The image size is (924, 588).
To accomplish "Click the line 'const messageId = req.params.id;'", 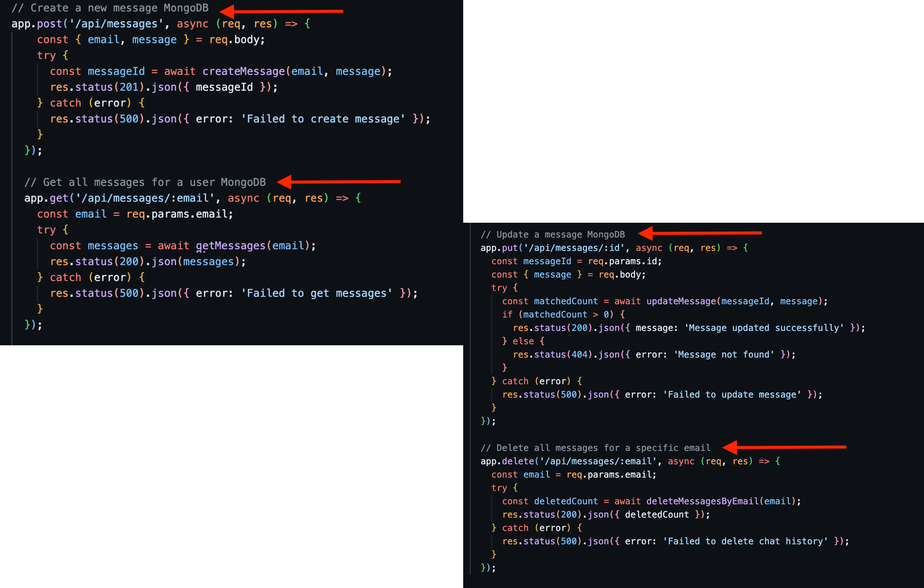I will 576,261.
